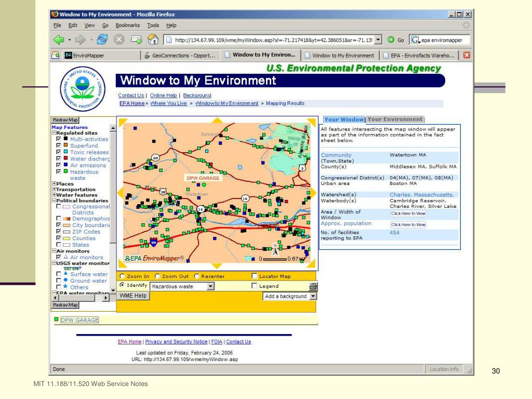Click the WME Help button
This screenshot has height=399, width=532.
click(x=133, y=296)
